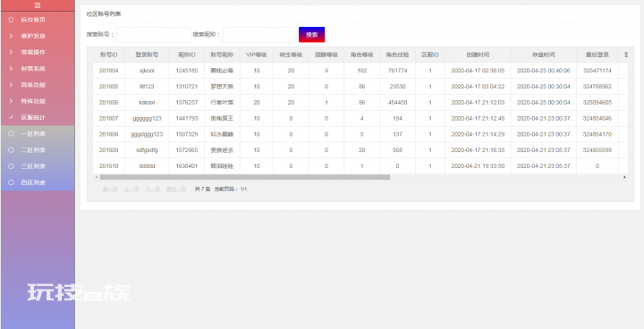This screenshot has height=329, width=644.
Task: Go to 最后一页 pagination link
Action: [x=176, y=190]
